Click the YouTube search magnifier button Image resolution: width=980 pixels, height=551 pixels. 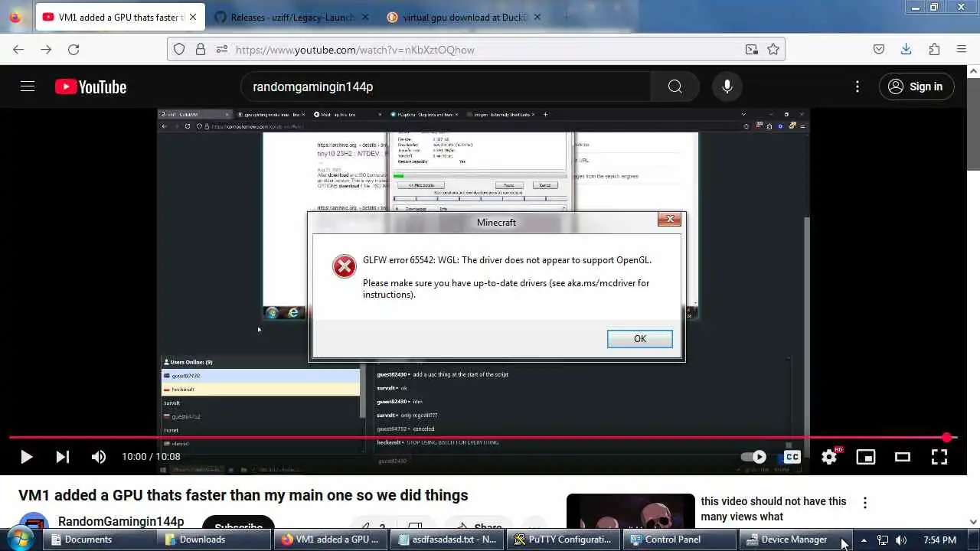[x=675, y=86]
